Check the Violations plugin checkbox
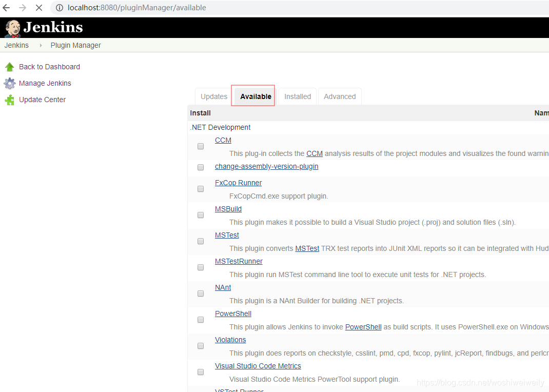The width and height of the screenshot is (549, 392). coord(201,346)
